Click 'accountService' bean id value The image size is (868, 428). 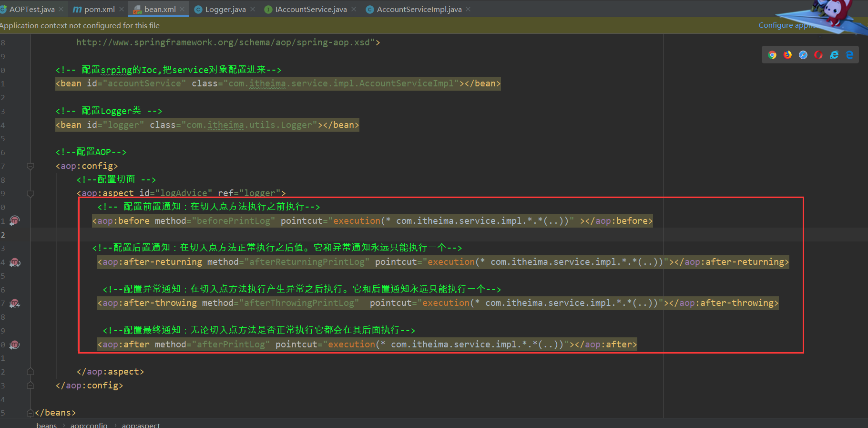pyautogui.click(x=145, y=84)
